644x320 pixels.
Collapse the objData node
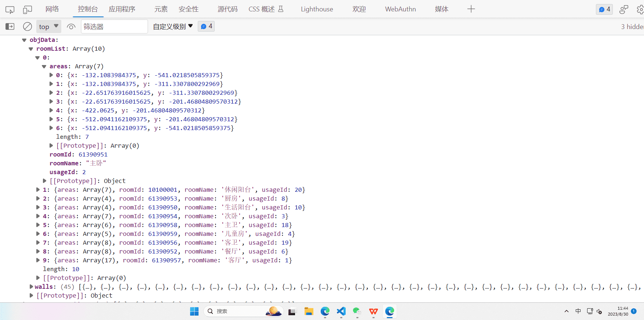(24, 40)
